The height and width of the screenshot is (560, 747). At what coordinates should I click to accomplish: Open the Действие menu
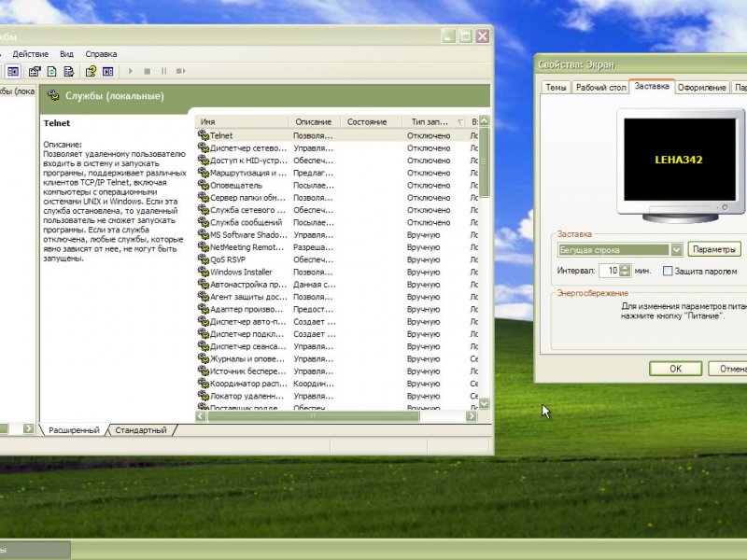[31, 54]
